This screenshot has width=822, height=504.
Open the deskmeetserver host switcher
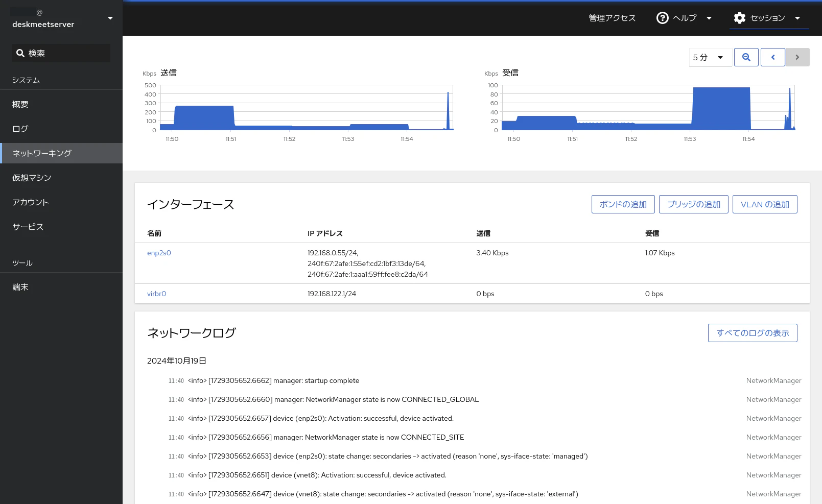[x=61, y=18]
